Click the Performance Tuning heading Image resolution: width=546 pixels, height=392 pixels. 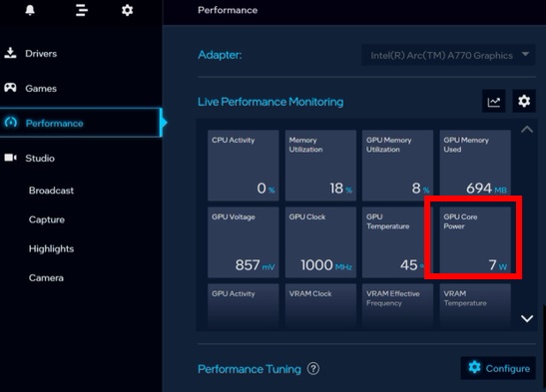click(250, 369)
